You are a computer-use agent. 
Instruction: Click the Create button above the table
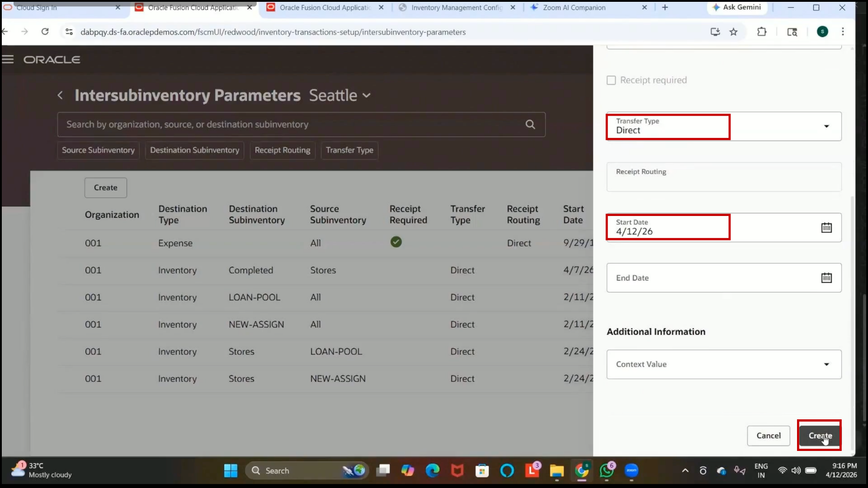[105, 188]
